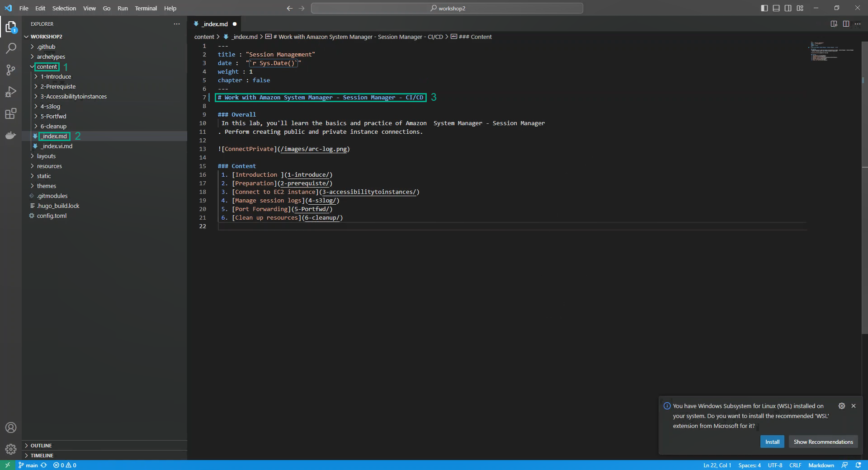The height and width of the screenshot is (470, 868).
Task: Open the Extensions view icon
Action: pos(11,113)
